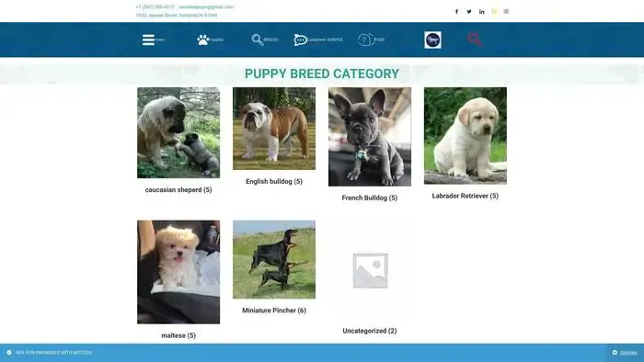Open the 'caucasian sheperd (5)' category link
644x362 pixels.
(x=178, y=190)
